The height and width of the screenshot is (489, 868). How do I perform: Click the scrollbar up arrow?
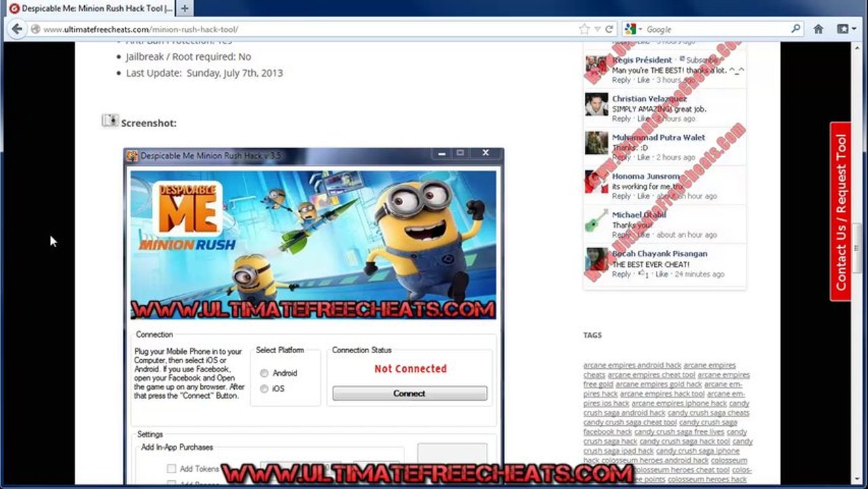856,47
